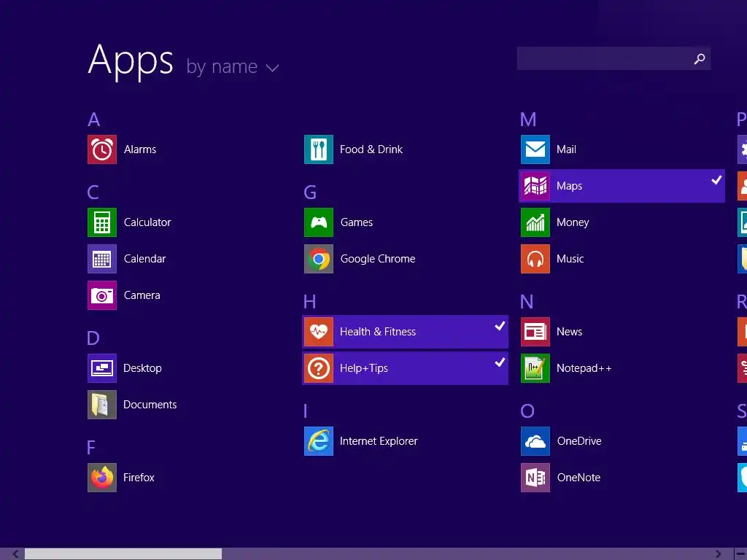Open the 'by name' sort dropdown

click(233, 66)
